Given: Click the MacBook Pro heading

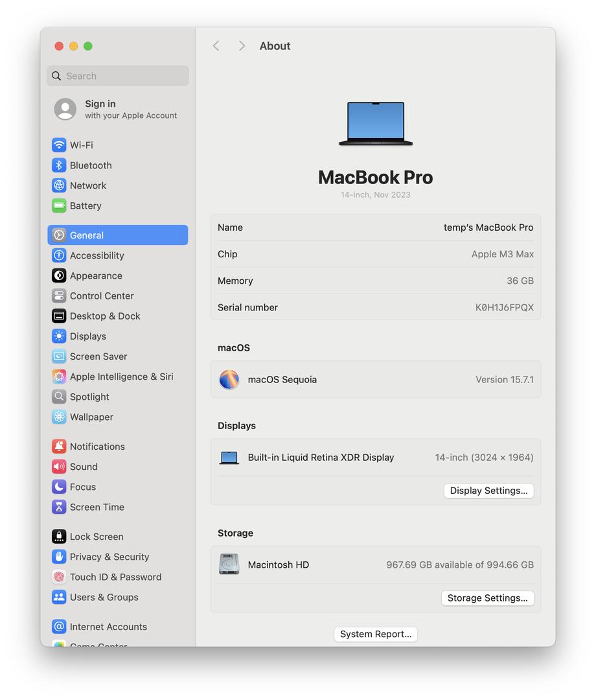Looking at the screenshot, I should (x=376, y=177).
